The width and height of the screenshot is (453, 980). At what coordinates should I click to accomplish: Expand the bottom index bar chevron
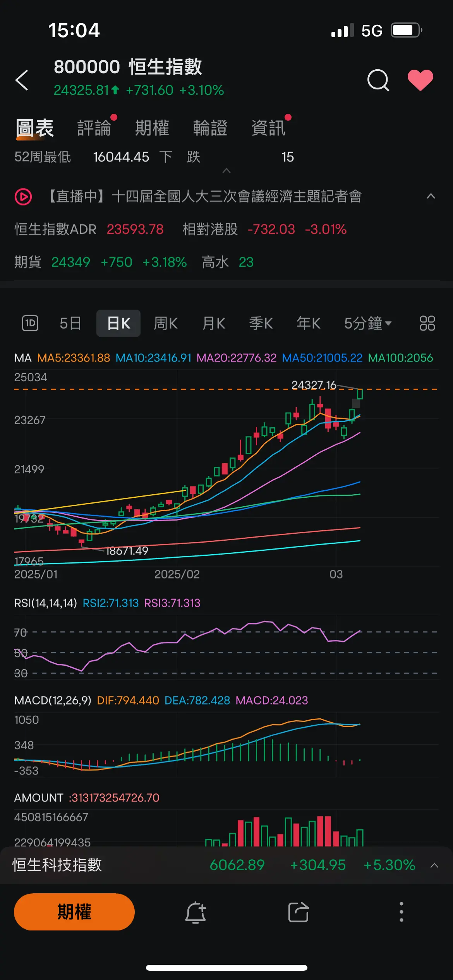(434, 865)
